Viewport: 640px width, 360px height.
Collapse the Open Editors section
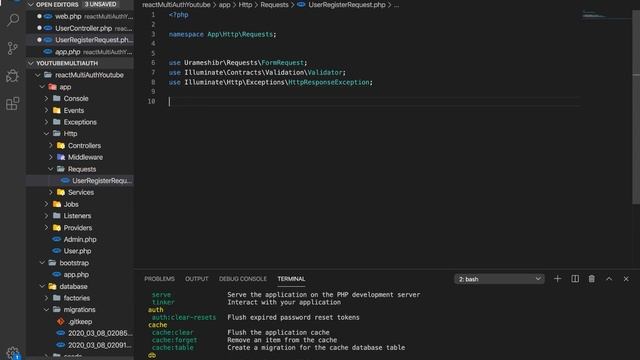click(31, 4)
